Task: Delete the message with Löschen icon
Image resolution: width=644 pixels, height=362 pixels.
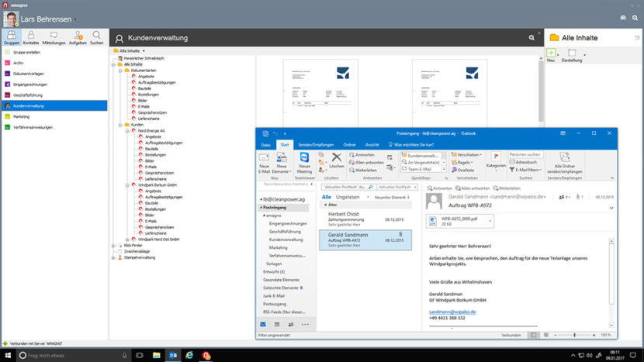Action: (x=337, y=160)
